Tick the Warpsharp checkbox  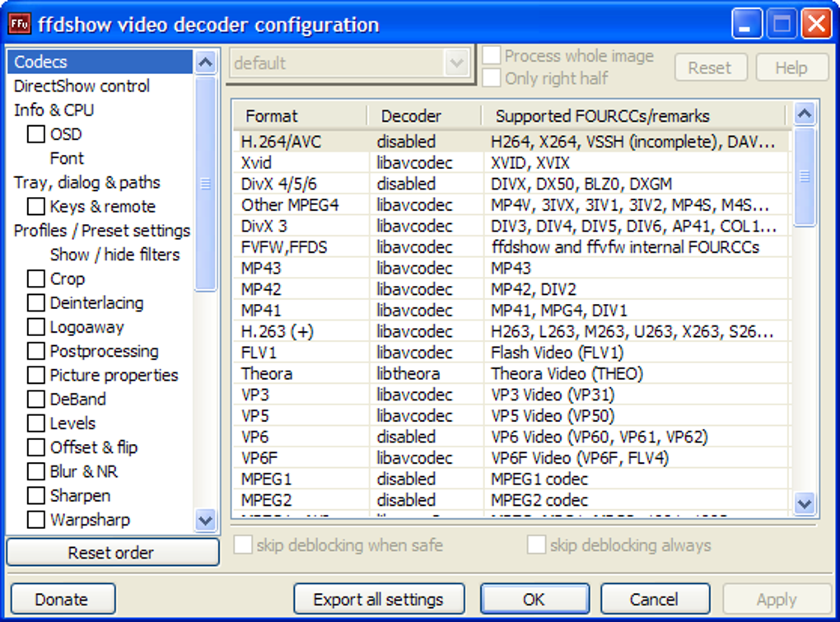coord(36,520)
